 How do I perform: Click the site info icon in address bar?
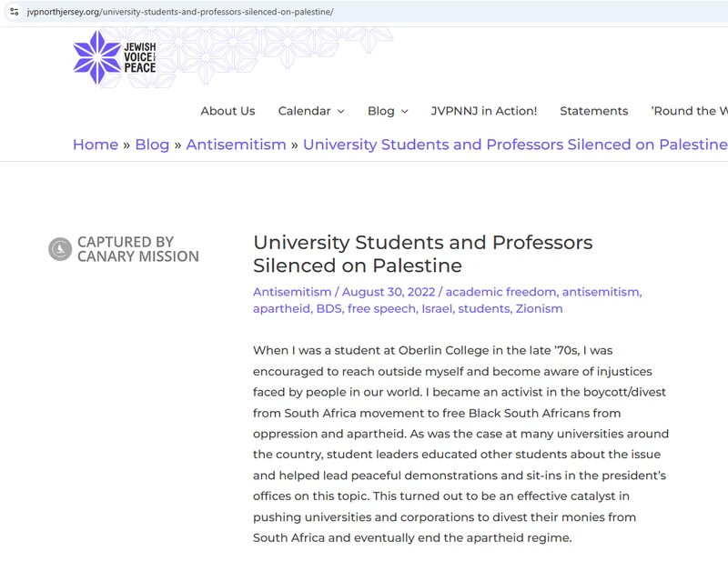(x=14, y=12)
